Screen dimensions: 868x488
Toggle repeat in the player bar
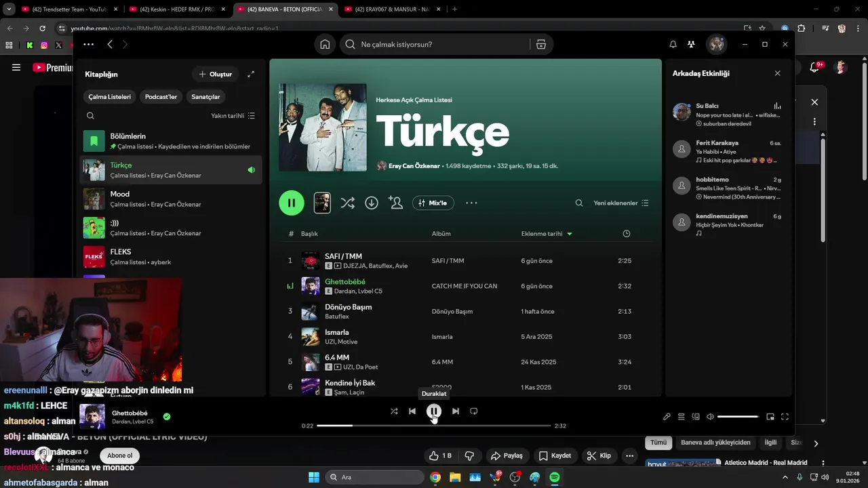point(474,411)
